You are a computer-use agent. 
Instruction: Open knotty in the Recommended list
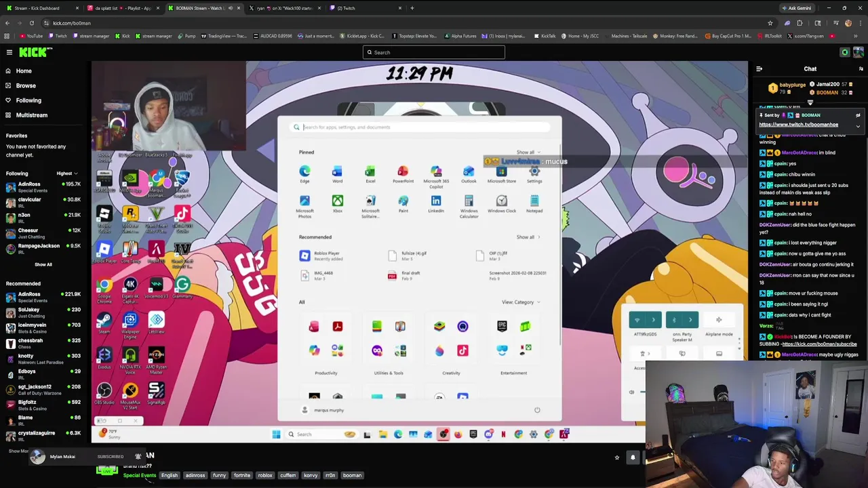point(43,359)
